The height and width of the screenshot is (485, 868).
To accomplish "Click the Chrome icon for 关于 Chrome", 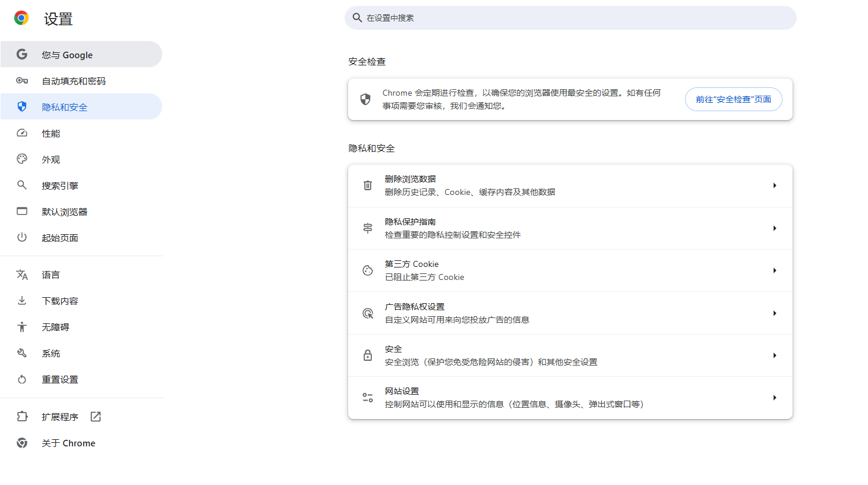I will [22, 443].
